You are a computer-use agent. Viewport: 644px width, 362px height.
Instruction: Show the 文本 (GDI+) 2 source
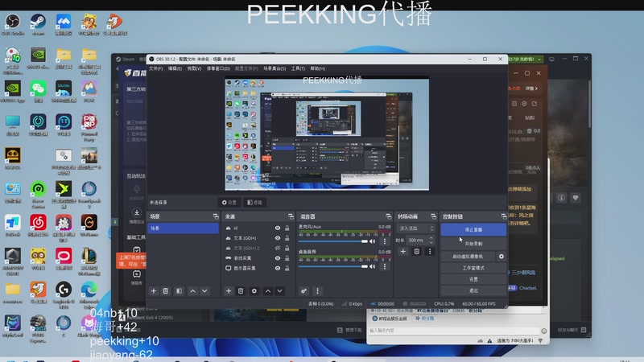tap(278, 249)
